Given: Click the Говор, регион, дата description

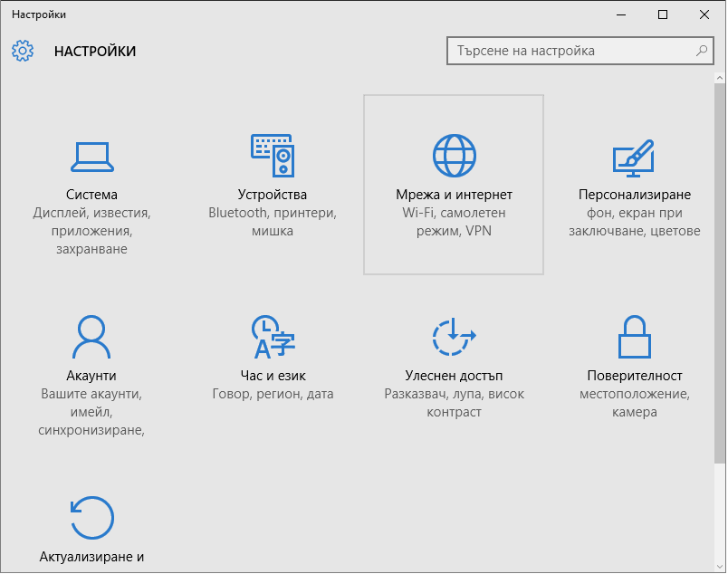Looking at the screenshot, I should pyautogui.click(x=273, y=394).
